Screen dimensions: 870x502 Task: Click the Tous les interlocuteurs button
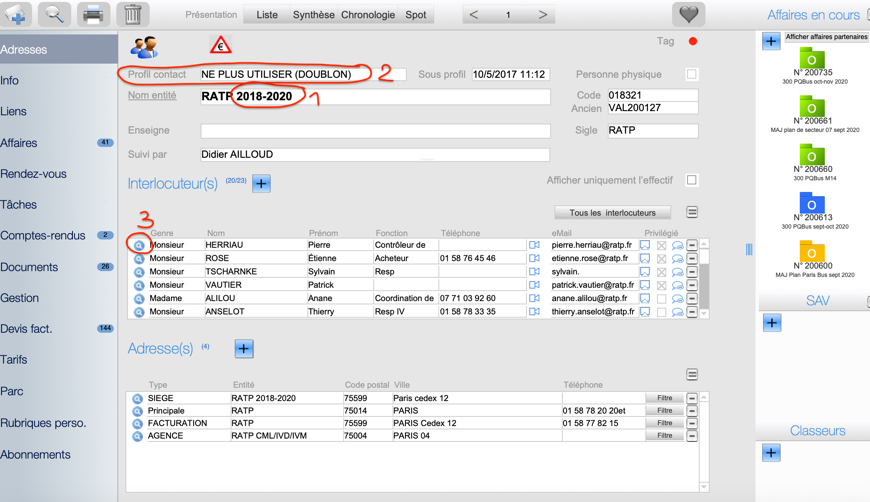tap(612, 213)
